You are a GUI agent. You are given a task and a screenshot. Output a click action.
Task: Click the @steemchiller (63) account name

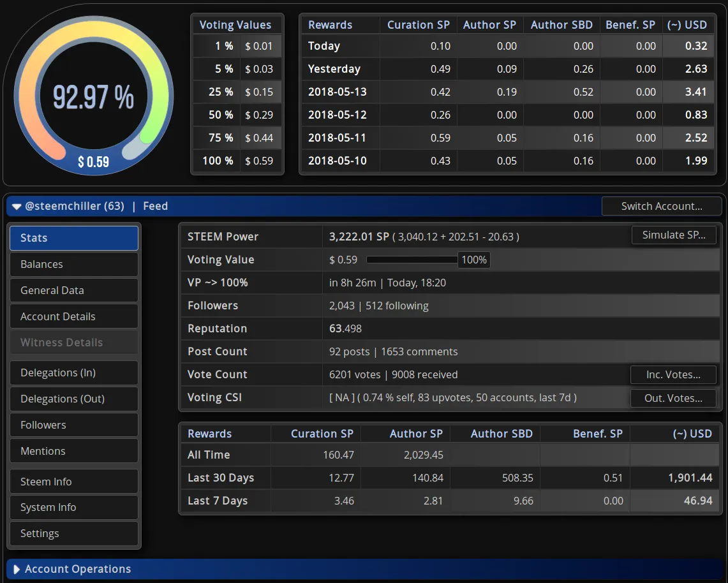point(74,206)
